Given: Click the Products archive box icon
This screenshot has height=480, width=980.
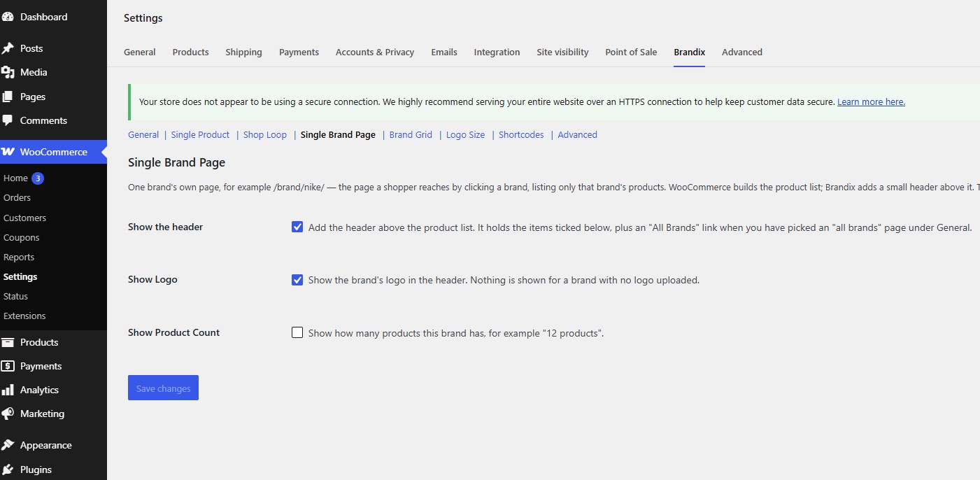Looking at the screenshot, I should point(8,342).
